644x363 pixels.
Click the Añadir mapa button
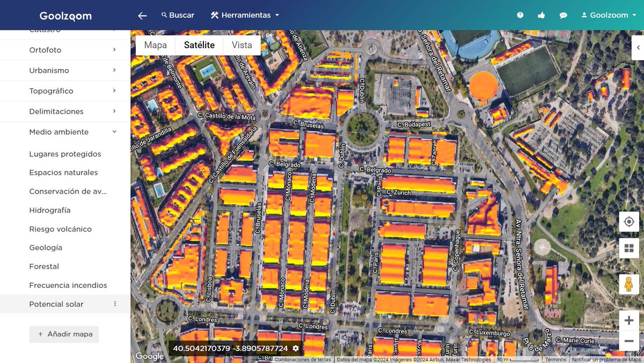pyautogui.click(x=64, y=334)
